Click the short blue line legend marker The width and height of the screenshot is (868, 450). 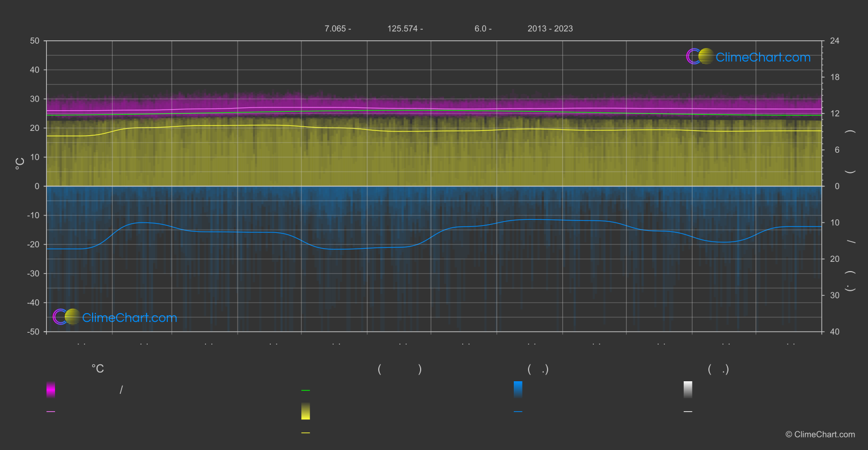pos(518,412)
